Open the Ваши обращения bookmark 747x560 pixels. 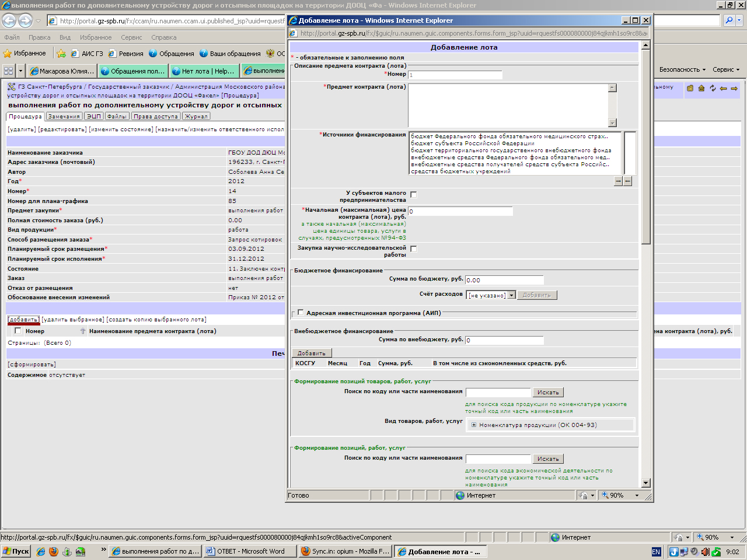[230, 53]
